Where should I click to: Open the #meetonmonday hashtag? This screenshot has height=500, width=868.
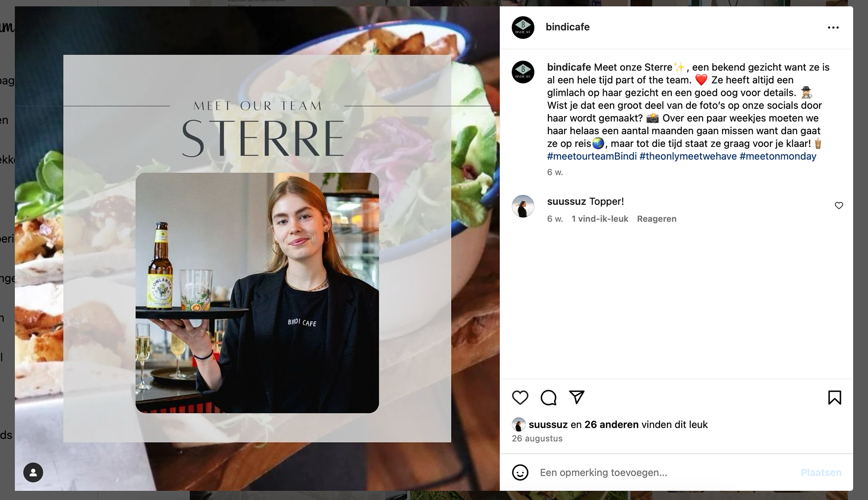point(778,156)
